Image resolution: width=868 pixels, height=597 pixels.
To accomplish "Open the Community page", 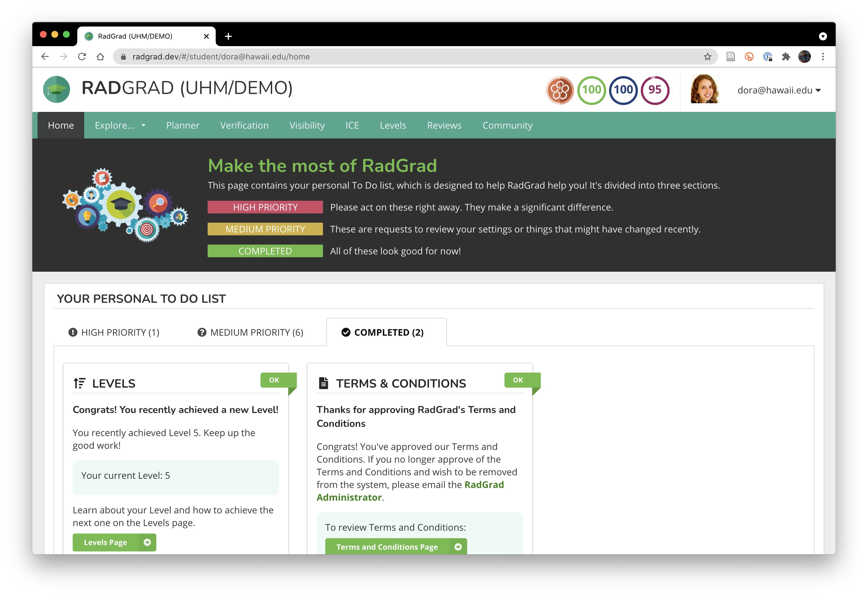I will tap(507, 125).
